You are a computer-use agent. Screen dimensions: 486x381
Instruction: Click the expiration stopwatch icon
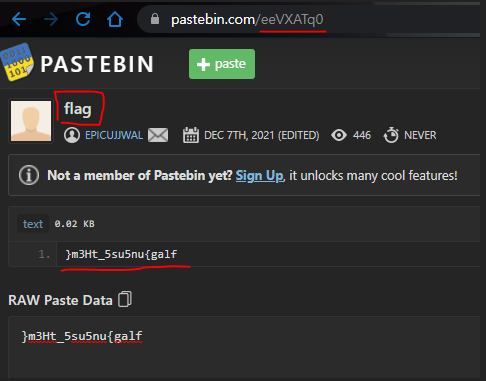coord(391,135)
